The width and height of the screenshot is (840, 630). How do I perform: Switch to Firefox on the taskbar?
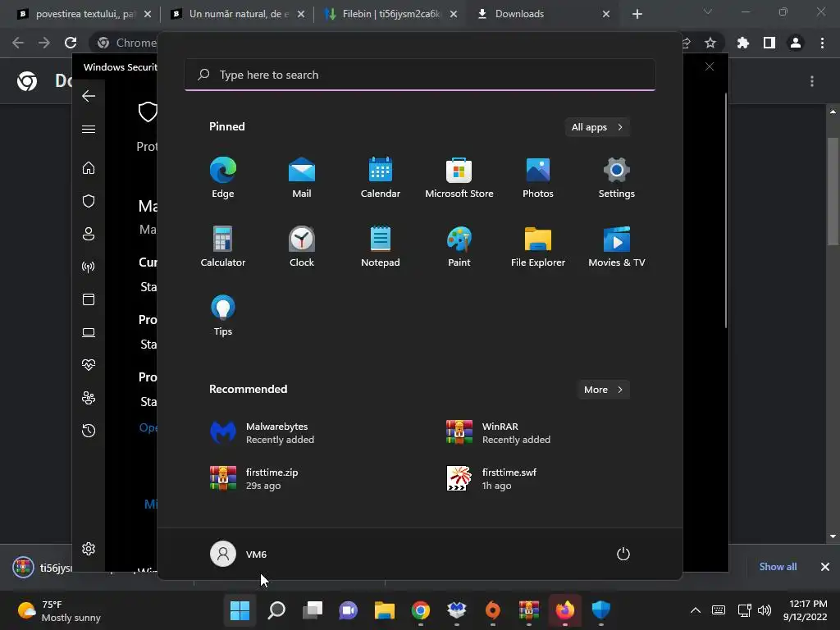coord(564,610)
